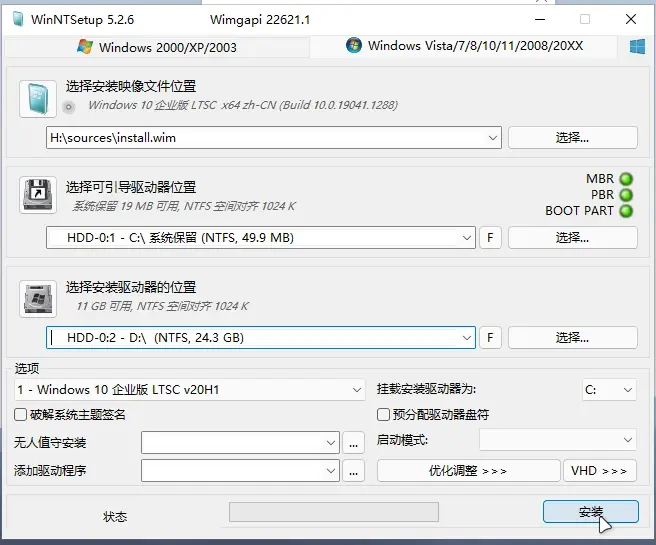Click the status progress bar
This screenshot has width=656, height=545.
334,512
